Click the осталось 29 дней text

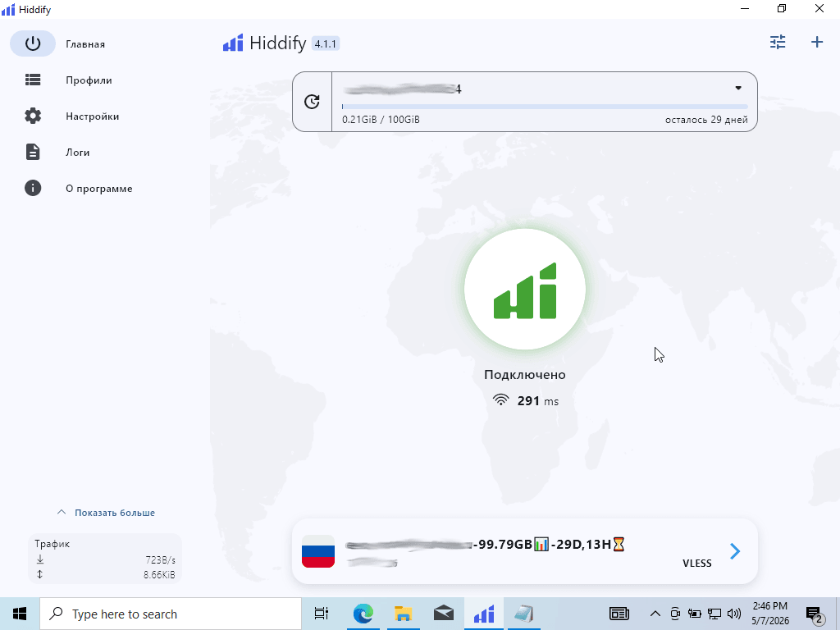point(706,120)
